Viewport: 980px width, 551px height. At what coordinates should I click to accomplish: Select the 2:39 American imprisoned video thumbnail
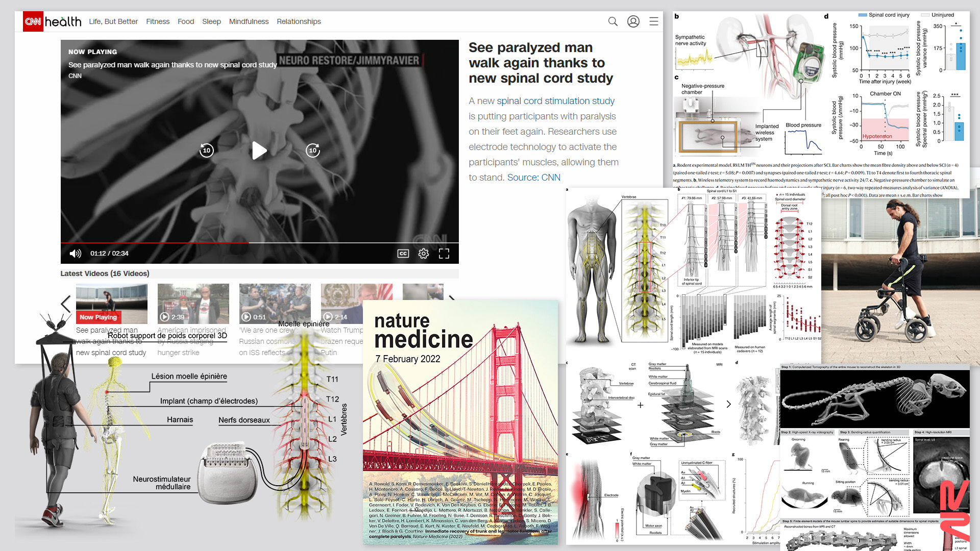(x=193, y=304)
